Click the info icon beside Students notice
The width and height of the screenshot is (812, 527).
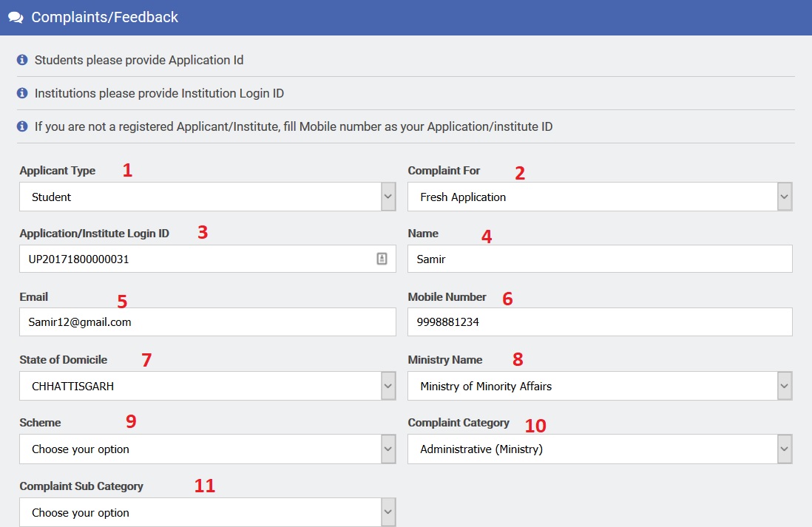[22, 60]
